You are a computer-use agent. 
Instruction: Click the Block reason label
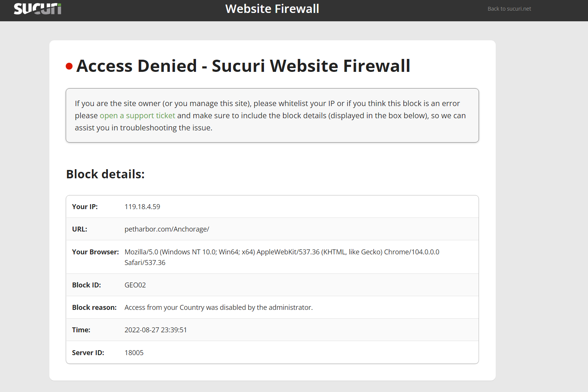coord(94,308)
